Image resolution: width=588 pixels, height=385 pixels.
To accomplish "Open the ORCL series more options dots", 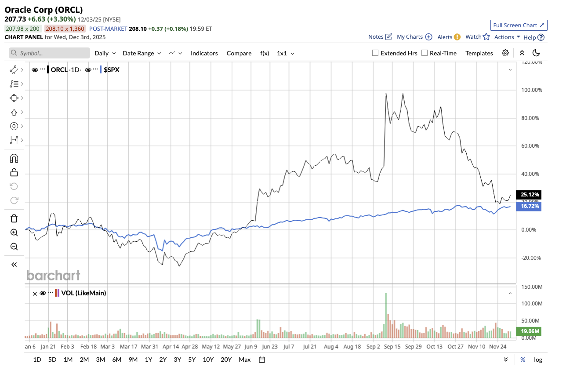I will (43, 69).
